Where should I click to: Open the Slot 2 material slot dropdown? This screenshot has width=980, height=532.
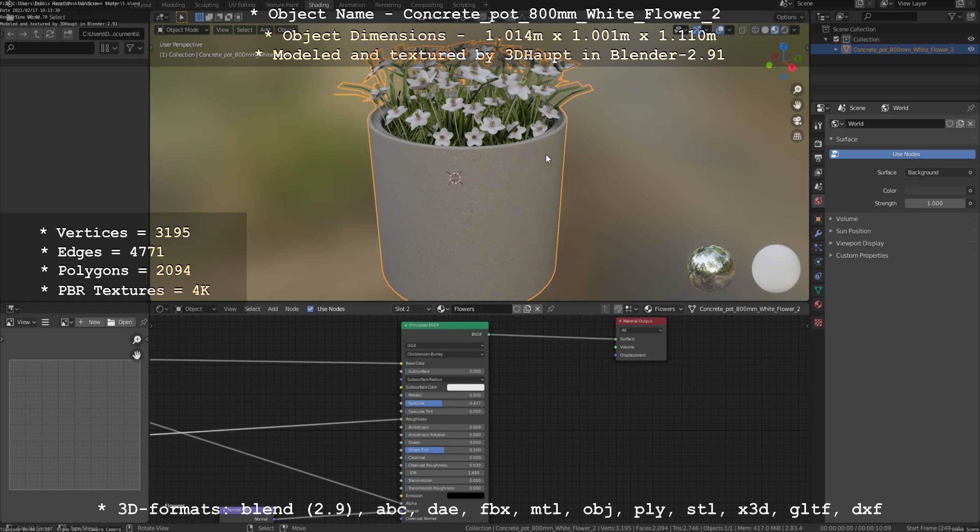(412, 309)
